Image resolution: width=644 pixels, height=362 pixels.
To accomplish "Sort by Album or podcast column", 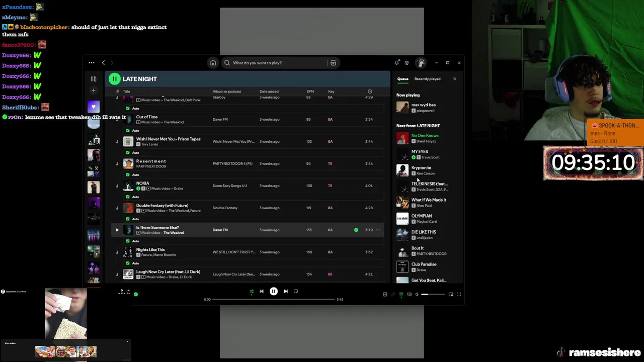I will 226,92.
